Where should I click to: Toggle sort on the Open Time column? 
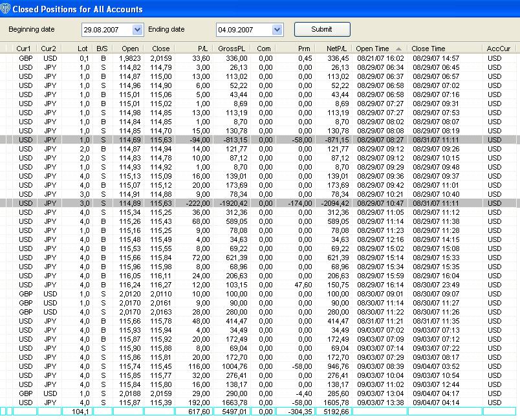tap(378, 49)
